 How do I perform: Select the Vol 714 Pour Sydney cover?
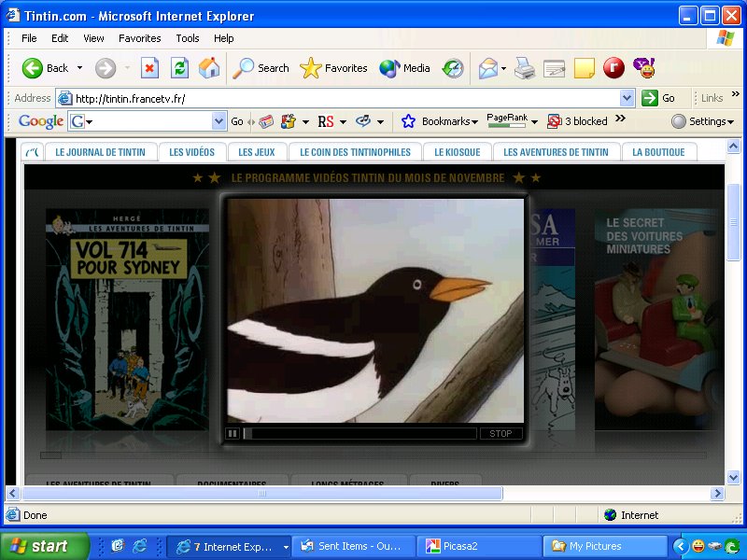(127, 319)
